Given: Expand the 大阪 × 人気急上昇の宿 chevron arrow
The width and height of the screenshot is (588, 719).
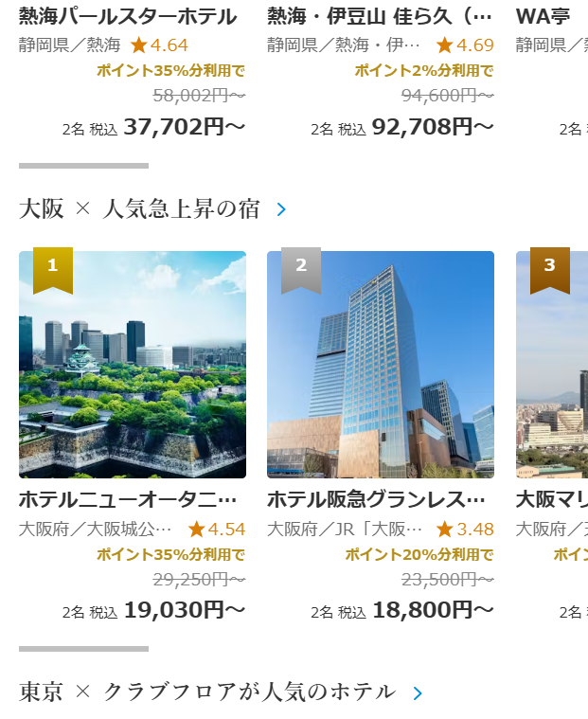Looking at the screenshot, I should click(x=281, y=210).
